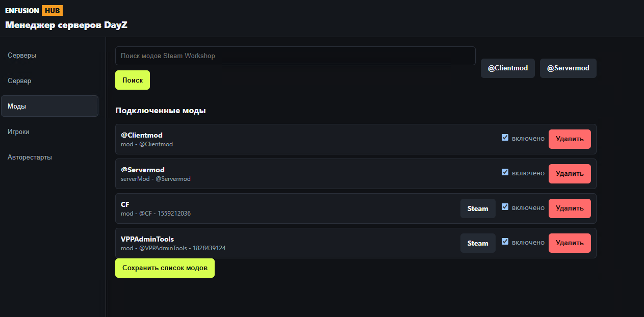Click Удалить for VPPAdminTools
The image size is (644, 317).
point(570,243)
